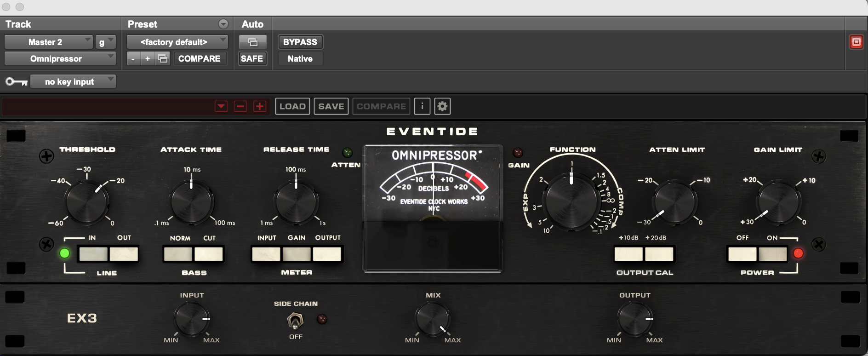The image size is (868, 356).
Task: Click the copy preset settings icon beside plus
Action: point(163,58)
